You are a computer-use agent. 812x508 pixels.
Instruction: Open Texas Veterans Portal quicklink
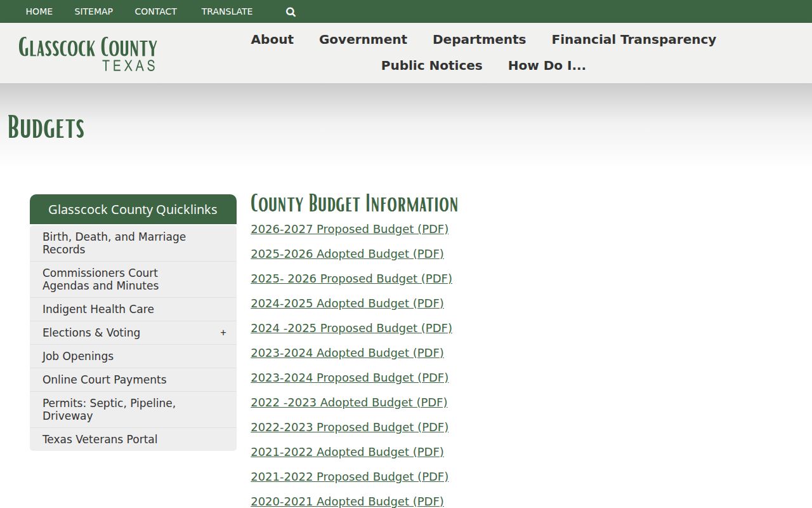coord(133,439)
